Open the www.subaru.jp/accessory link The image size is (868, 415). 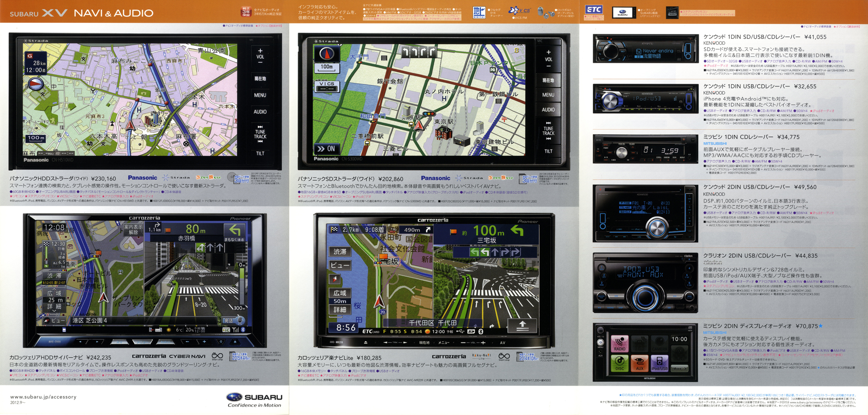point(43,397)
